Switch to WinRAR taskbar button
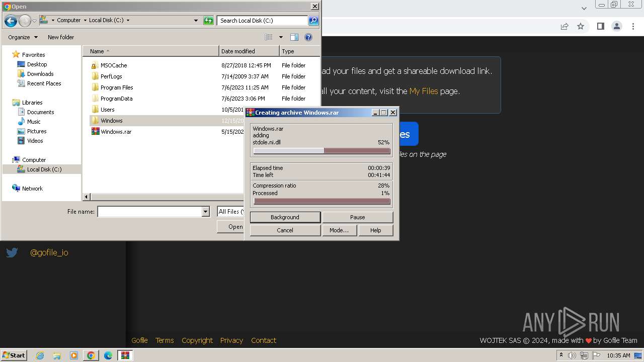The height and width of the screenshot is (362, 644). pos(125,355)
